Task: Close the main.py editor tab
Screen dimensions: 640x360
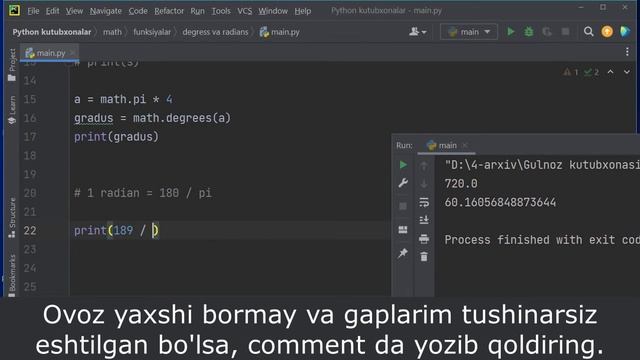Action: 72,53
